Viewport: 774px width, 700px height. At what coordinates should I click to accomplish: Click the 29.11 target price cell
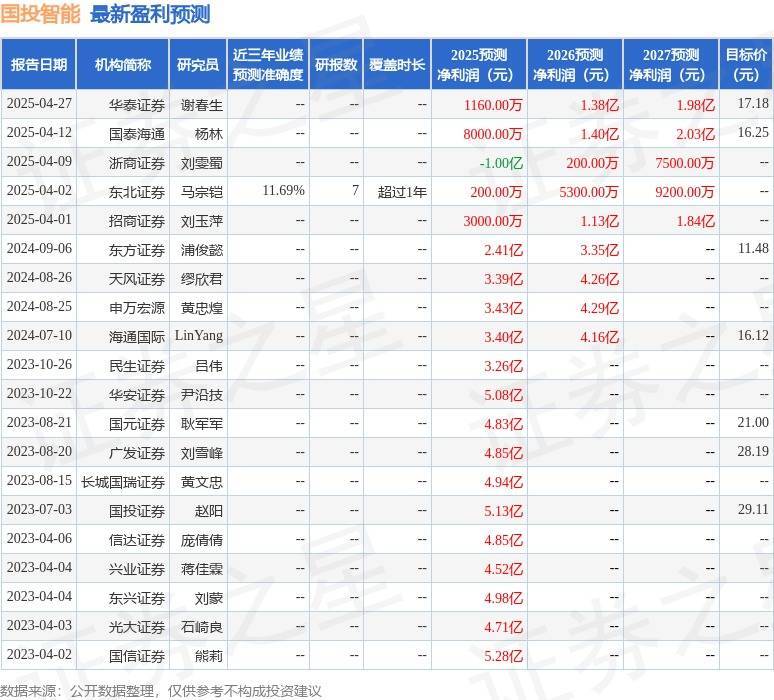click(750, 510)
